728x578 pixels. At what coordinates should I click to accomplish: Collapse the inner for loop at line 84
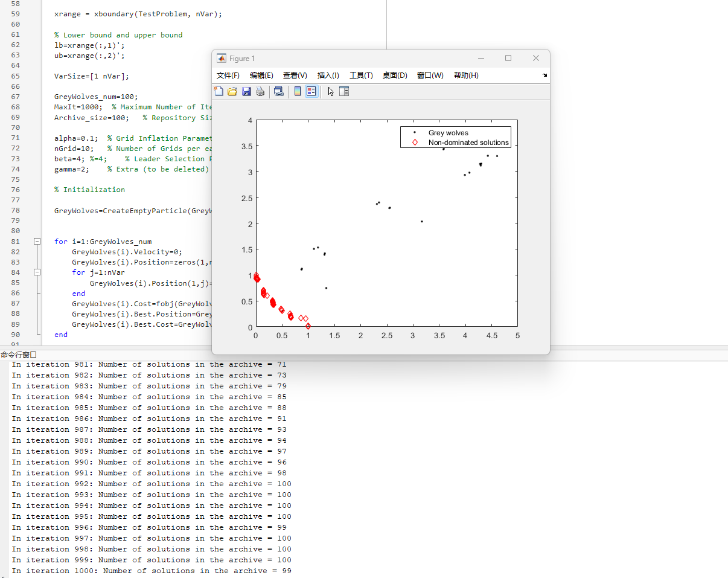[x=37, y=272]
